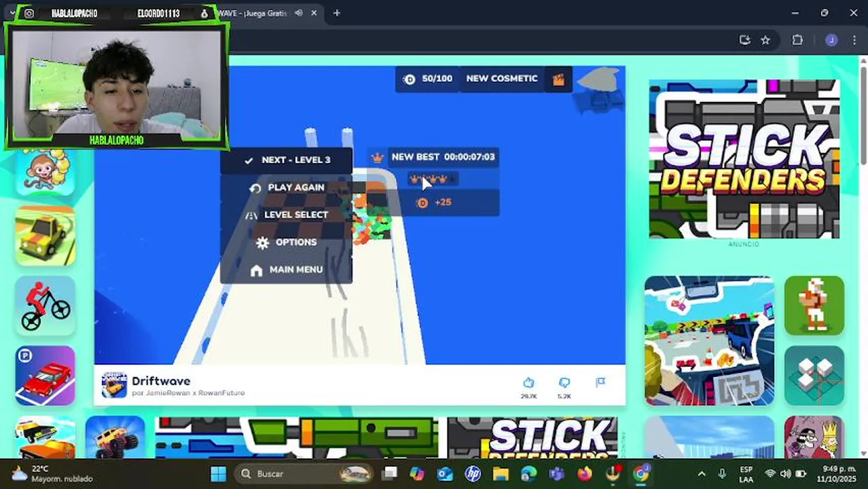Open the Chrome three-dot menu
The image size is (868, 489).
tap(854, 40)
